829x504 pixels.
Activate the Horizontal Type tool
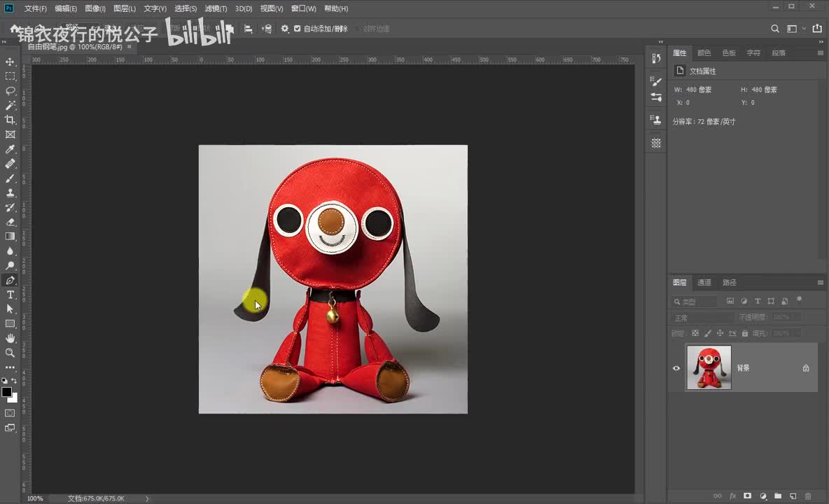click(10, 295)
